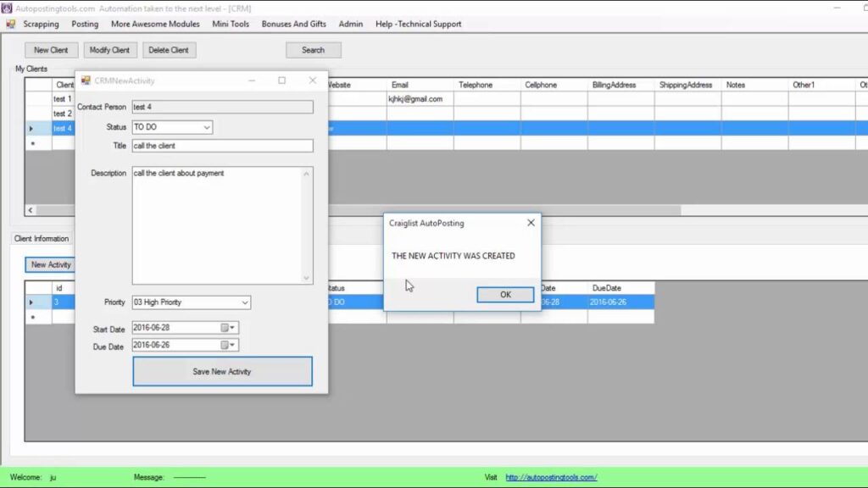Open More Awesome Modules menu
Screen dimensions: 868x488
[155, 24]
